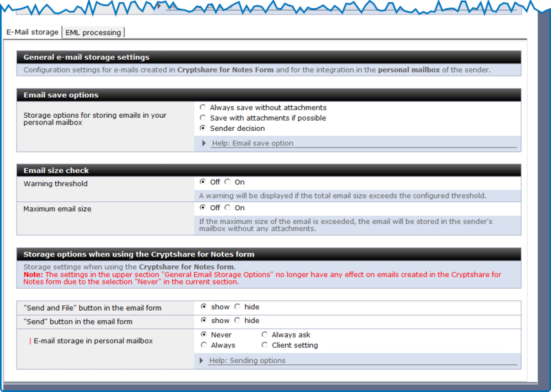551x392 pixels.
Task: Turn Maximum email size On
Action: click(x=227, y=207)
